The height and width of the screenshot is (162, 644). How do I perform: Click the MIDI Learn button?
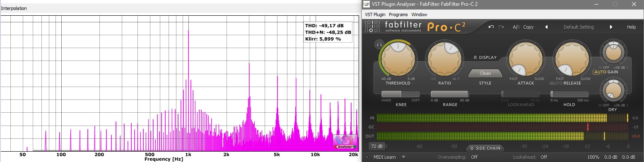384,157
